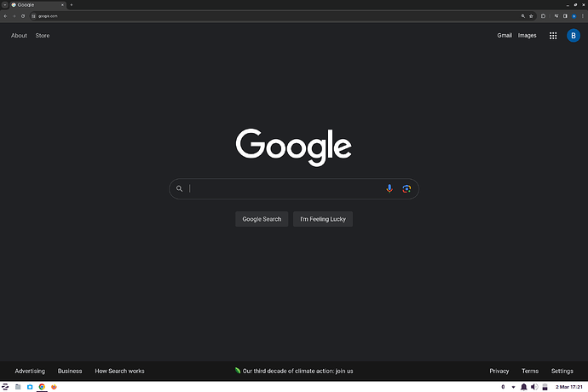
Task: Go to Google Images
Action: click(x=527, y=36)
